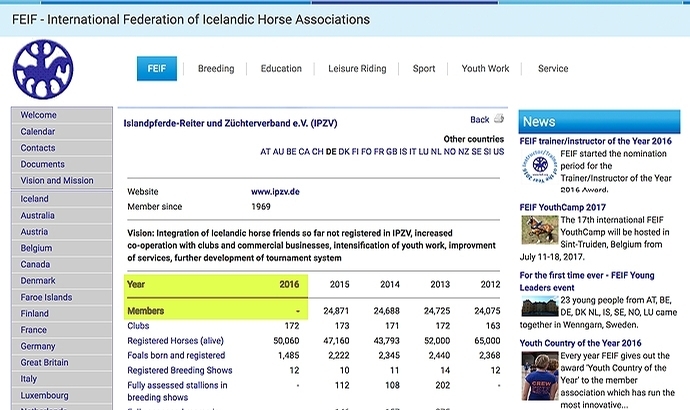
Task: Click the CH country code link
Action: pyautogui.click(x=318, y=151)
